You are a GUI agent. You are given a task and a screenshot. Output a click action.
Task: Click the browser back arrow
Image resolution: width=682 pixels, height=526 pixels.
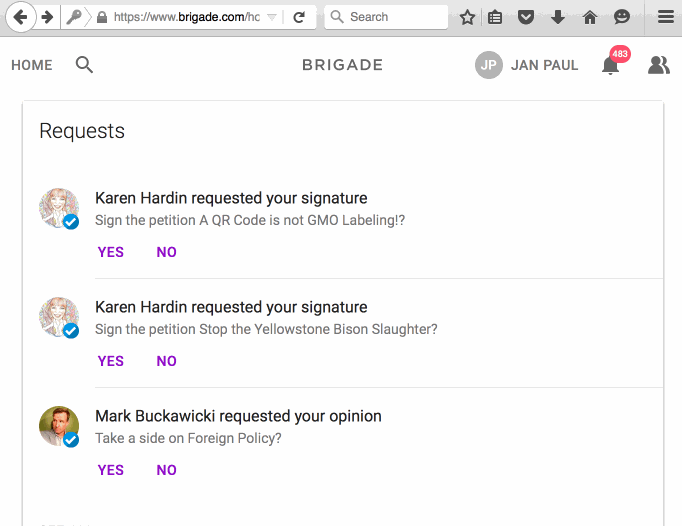pos(19,17)
